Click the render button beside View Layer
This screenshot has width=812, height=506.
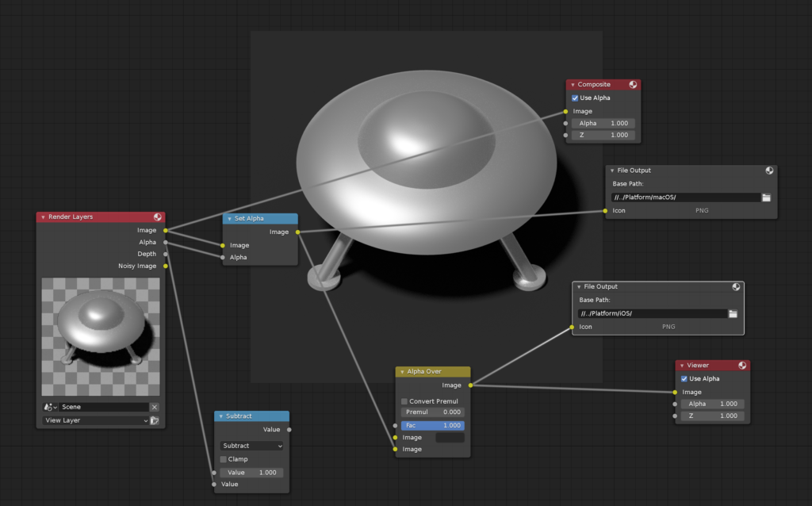(x=155, y=420)
